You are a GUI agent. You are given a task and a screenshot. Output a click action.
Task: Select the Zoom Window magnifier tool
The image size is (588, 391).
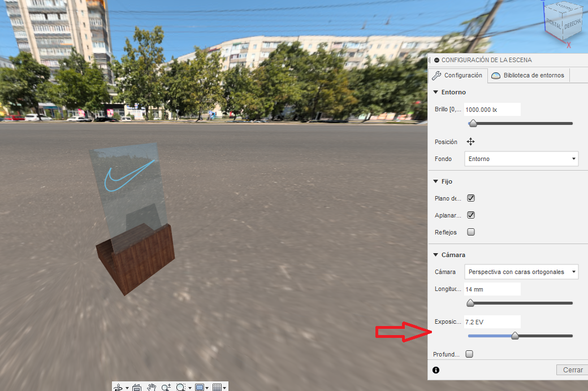[x=181, y=388]
